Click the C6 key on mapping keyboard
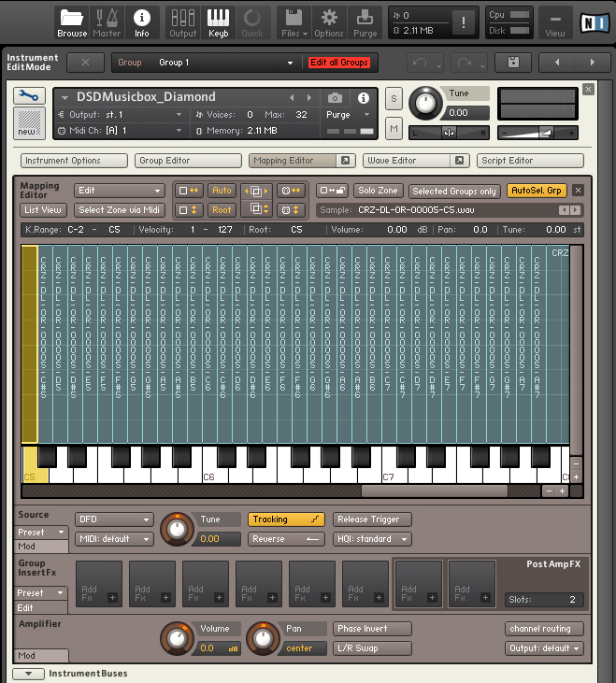 click(x=211, y=473)
